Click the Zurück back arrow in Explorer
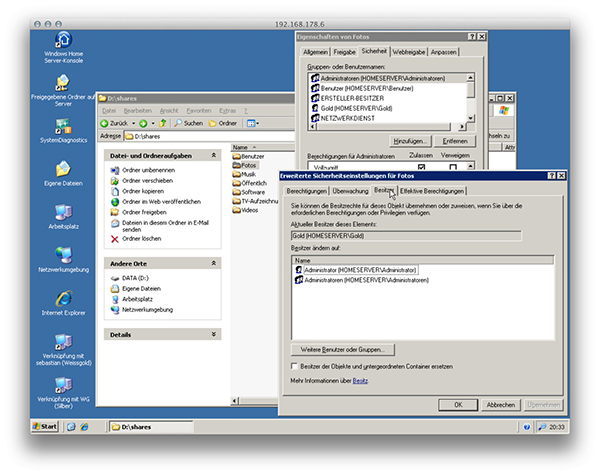This screenshot has height=476, width=600. click(x=106, y=123)
